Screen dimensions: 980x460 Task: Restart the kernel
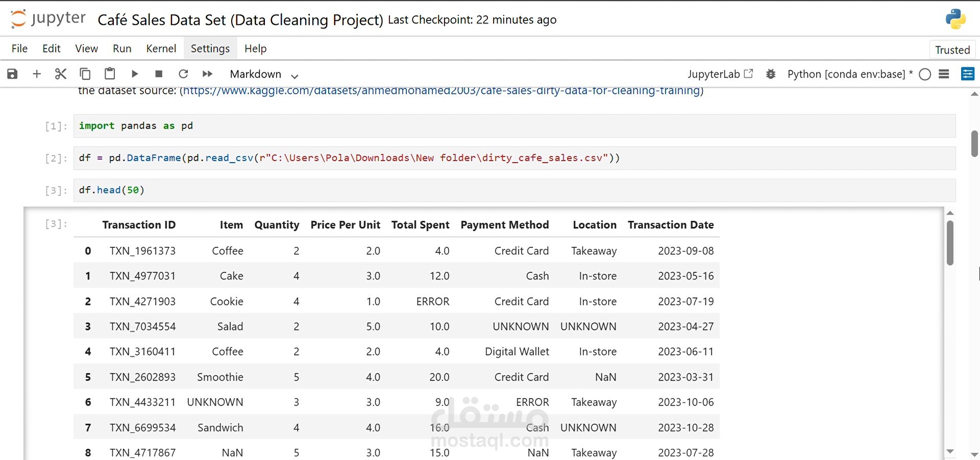point(183,74)
